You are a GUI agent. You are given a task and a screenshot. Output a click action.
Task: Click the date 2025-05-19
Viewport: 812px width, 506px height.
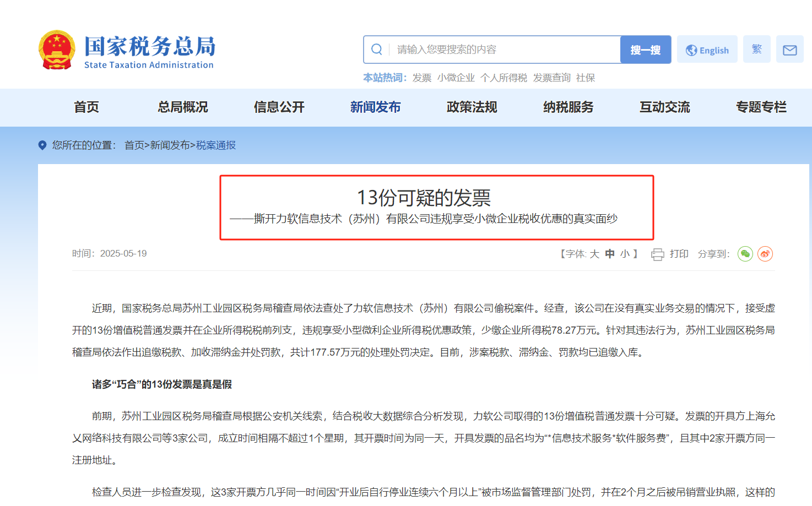(x=123, y=254)
